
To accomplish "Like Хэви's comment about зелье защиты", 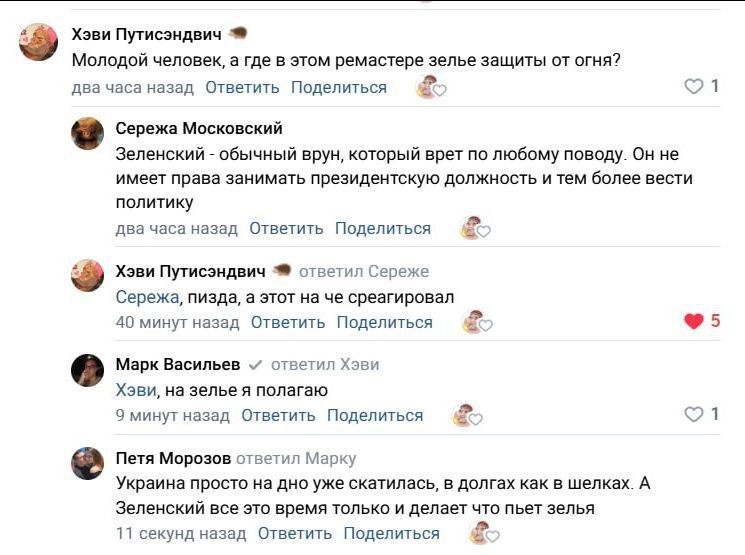I will coord(693,87).
